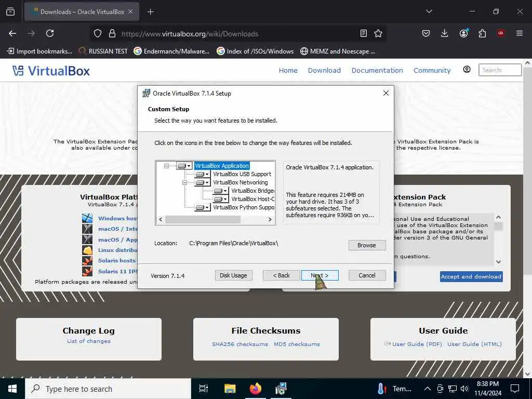Screen dimensions: 532x399
Task: Select VirtualBox USB Support tree item
Action: point(242,174)
